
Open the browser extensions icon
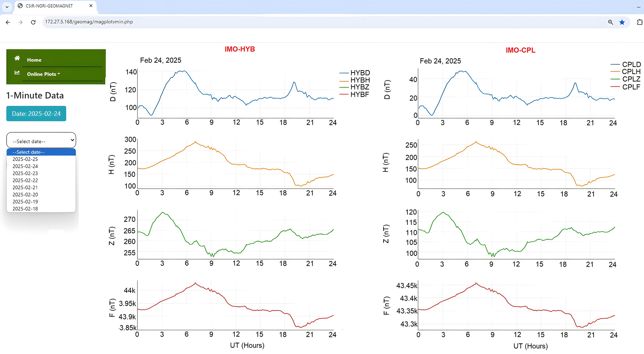[639, 22]
